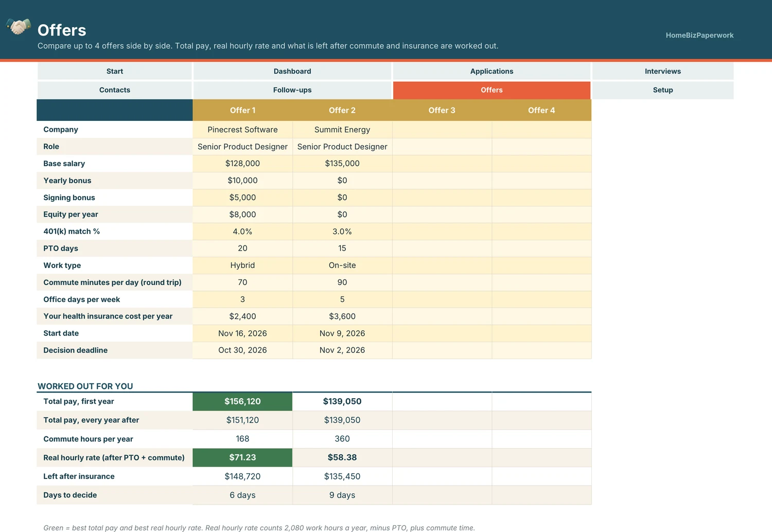Click the 90 commute minutes cell
Viewport: 772px width, 532px height.
(x=342, y=282)
